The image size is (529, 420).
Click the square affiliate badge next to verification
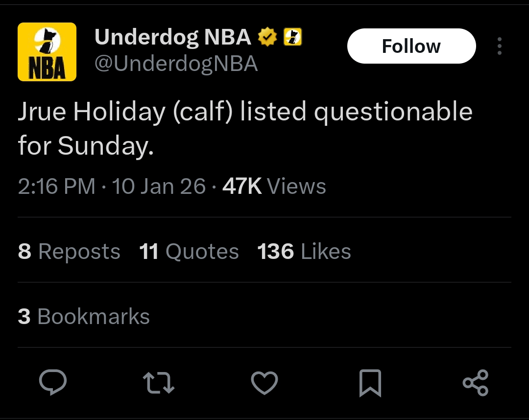292,36
